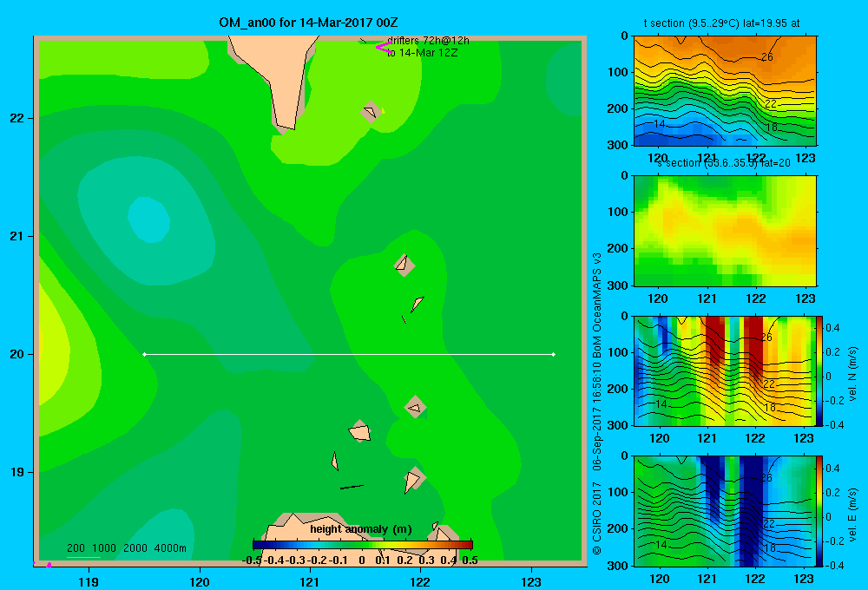This screenshot has height=590, width=868.
Task: Click the latitude label '20' on the main map
Action: (x=17, y=354)
